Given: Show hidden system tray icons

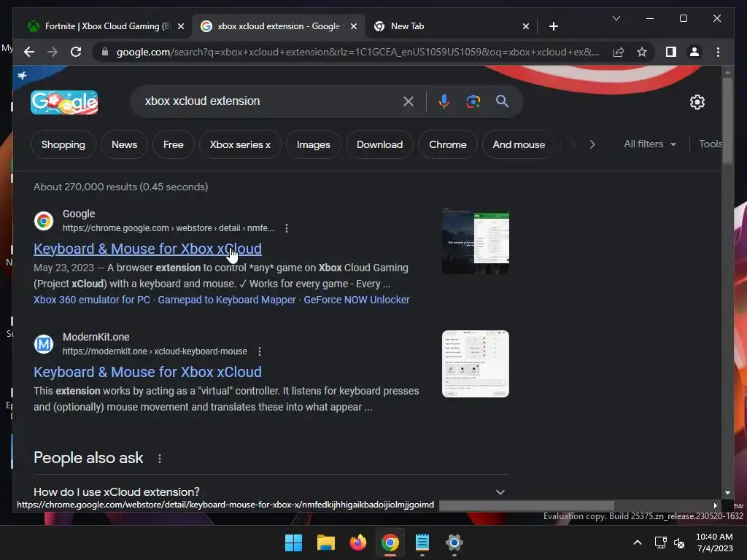Looking at the screenshot, I should [637, 542].
